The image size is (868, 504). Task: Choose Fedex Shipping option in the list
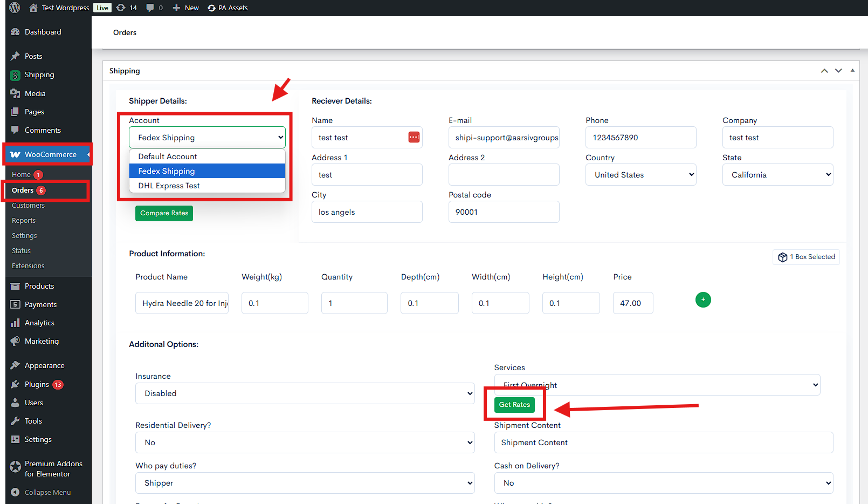click(207, 171)
